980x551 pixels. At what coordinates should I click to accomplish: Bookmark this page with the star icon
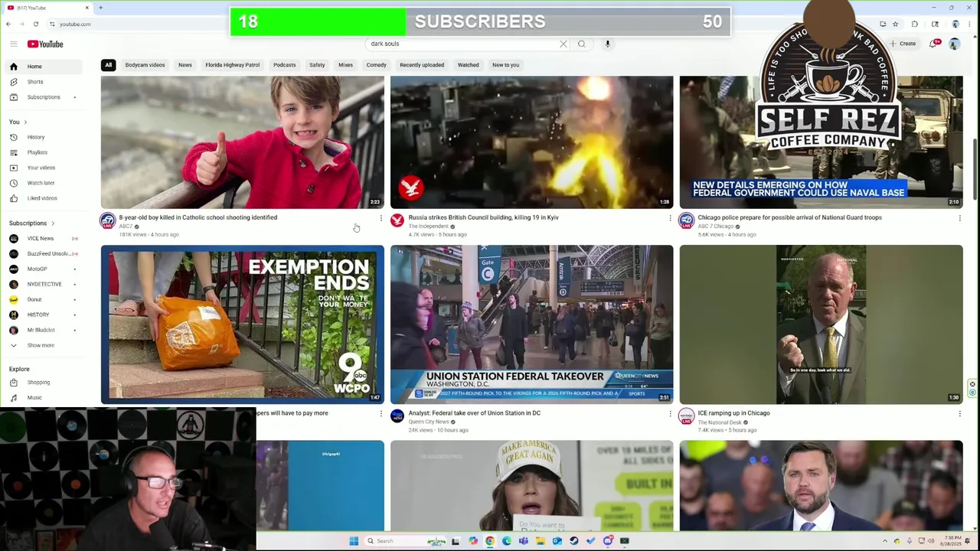tap(895, 24)
